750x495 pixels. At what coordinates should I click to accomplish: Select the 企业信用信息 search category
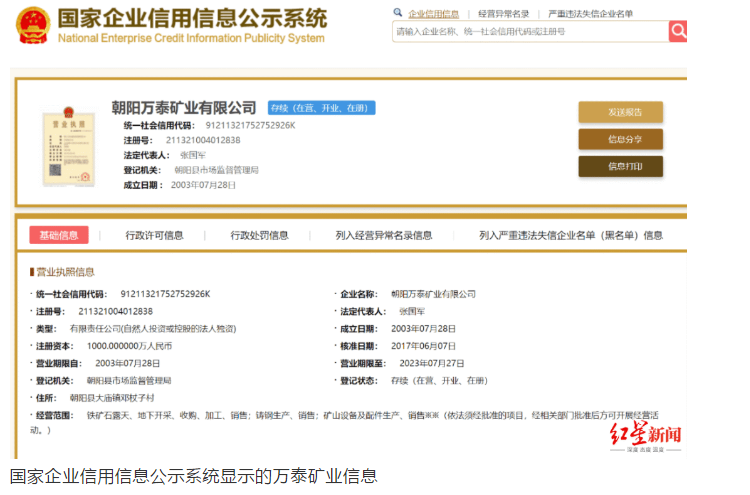click(x=434, y=14)
